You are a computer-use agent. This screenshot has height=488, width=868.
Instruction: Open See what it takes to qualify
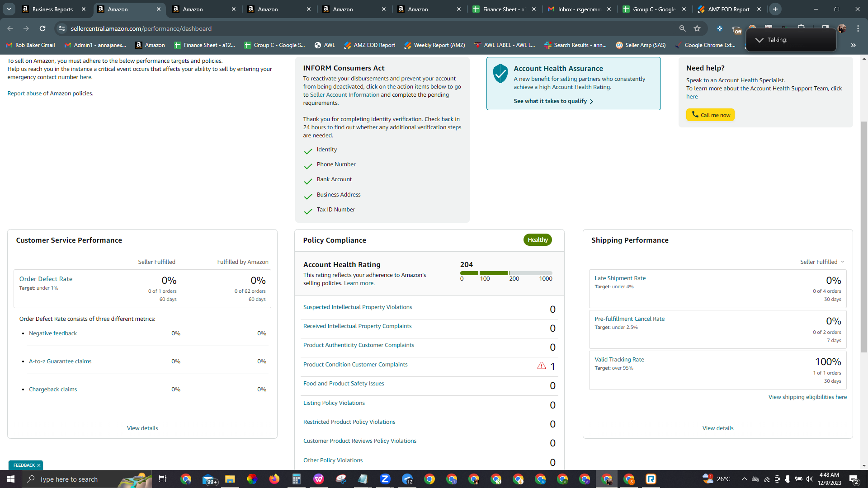click(x=553, y=101)
